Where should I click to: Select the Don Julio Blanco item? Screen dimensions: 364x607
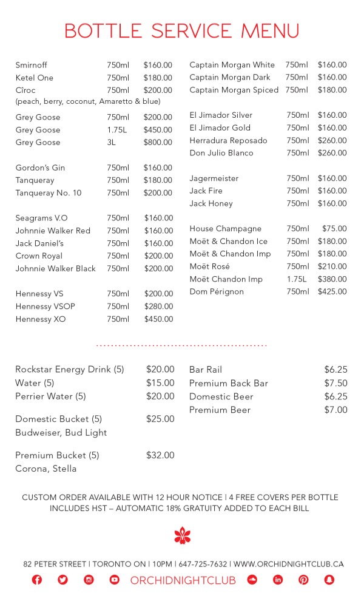coord(221,153)
